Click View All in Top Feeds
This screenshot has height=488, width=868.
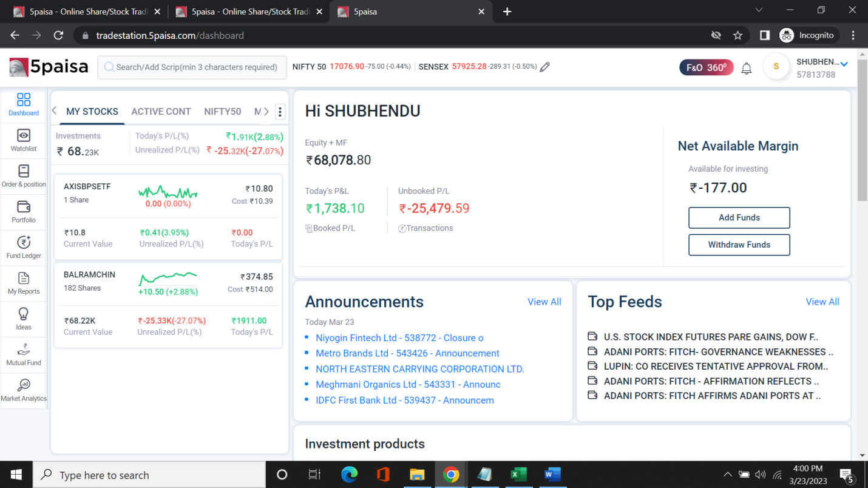[822, 302]
